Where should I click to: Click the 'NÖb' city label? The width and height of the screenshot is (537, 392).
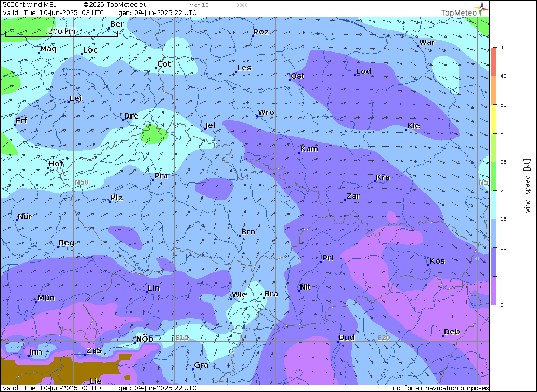(145, 339)
